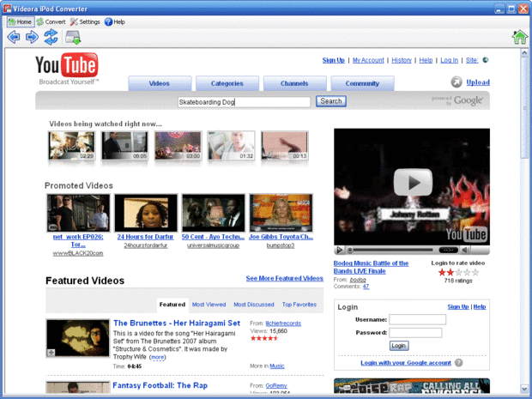Open the 02:29 video thumbnail
532x399 pixels.
coord(71,146)
